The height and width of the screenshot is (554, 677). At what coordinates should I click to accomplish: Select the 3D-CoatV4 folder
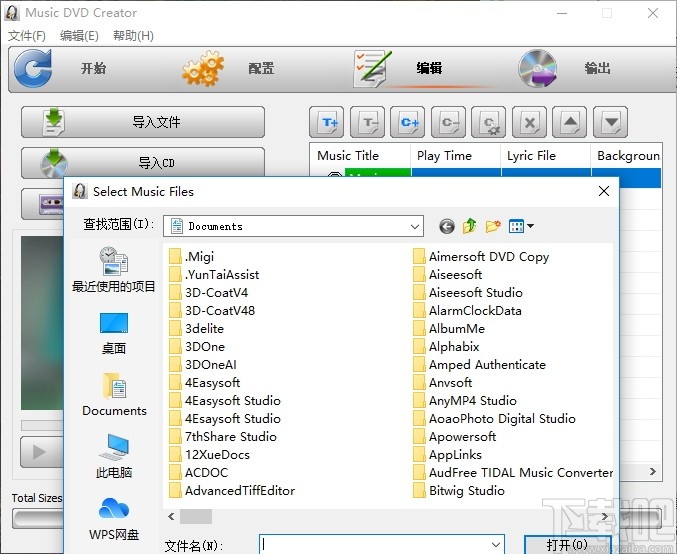click(209, 293)
